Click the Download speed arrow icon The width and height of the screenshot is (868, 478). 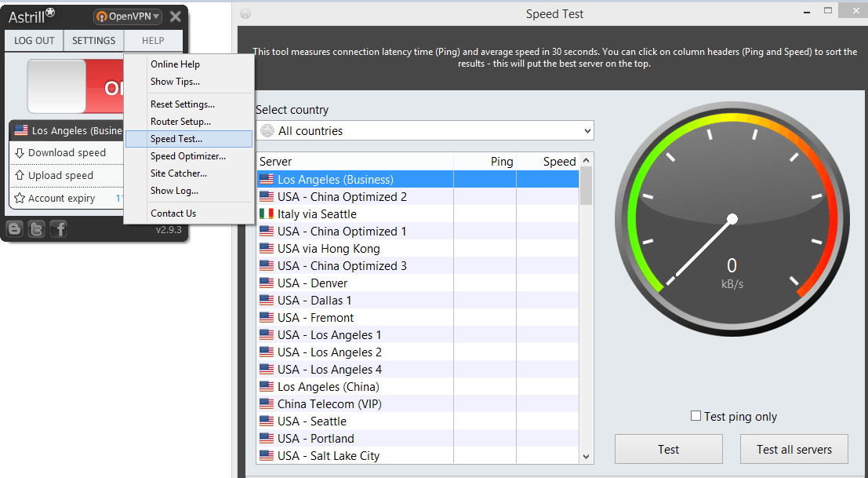click(20, 152)
